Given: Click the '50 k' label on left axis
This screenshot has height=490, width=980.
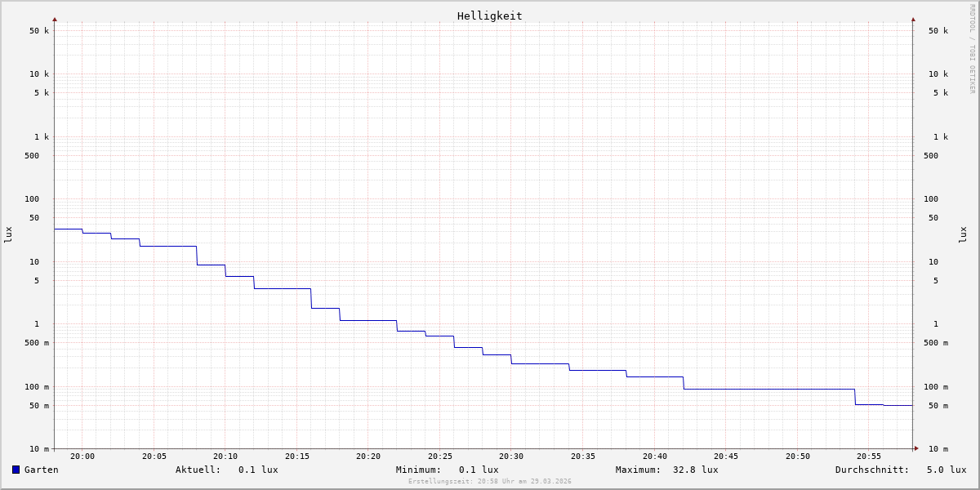Looking at the screenshot, I should click(x=39, y=31).
